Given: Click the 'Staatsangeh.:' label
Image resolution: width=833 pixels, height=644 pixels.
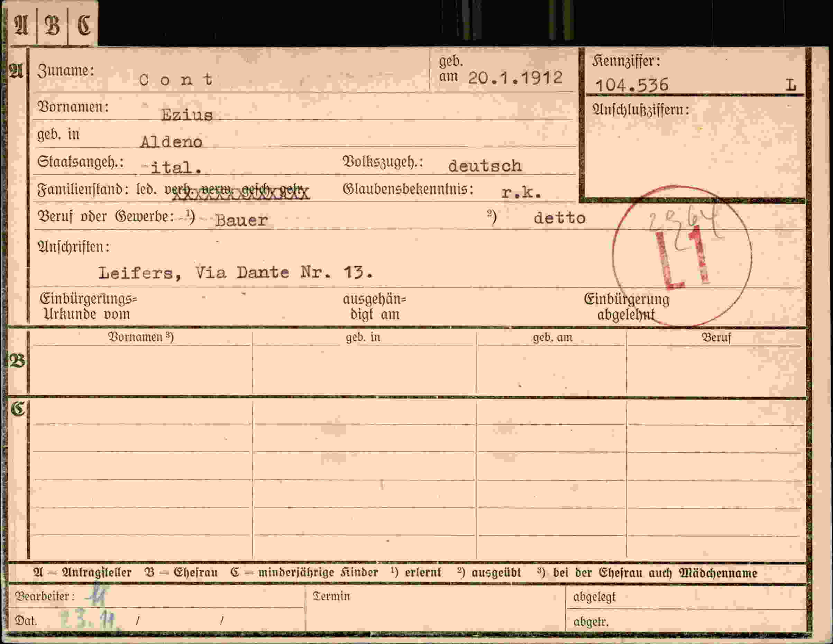Looking at the screenshot, I should (81, 163).
